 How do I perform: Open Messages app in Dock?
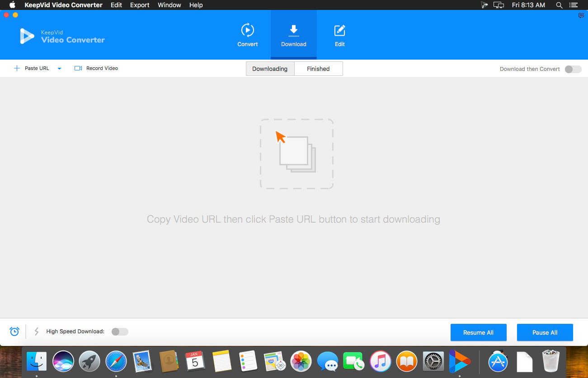click(x=328, y=361)
